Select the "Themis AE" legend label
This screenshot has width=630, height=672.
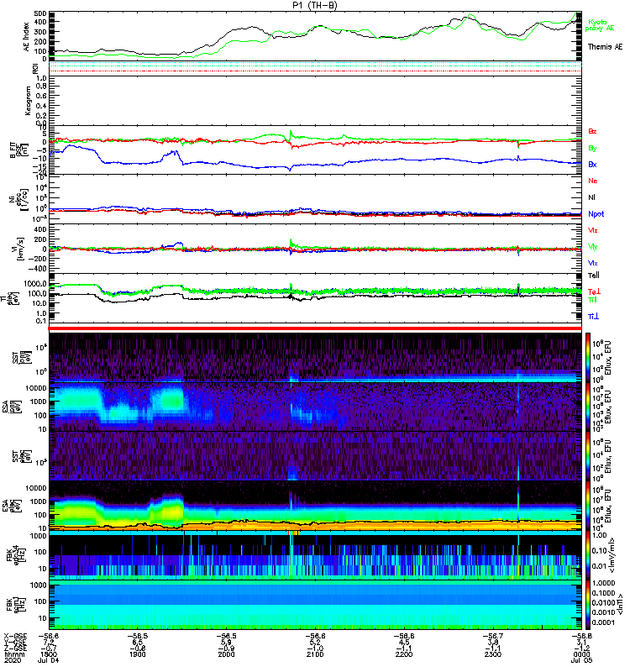(605, 47)
